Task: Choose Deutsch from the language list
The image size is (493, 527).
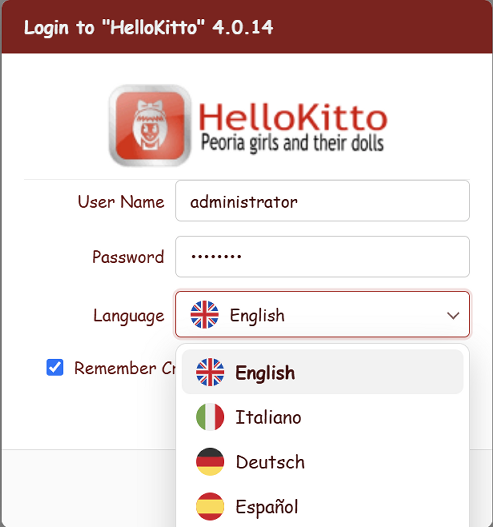Action: tap(322, 461)
